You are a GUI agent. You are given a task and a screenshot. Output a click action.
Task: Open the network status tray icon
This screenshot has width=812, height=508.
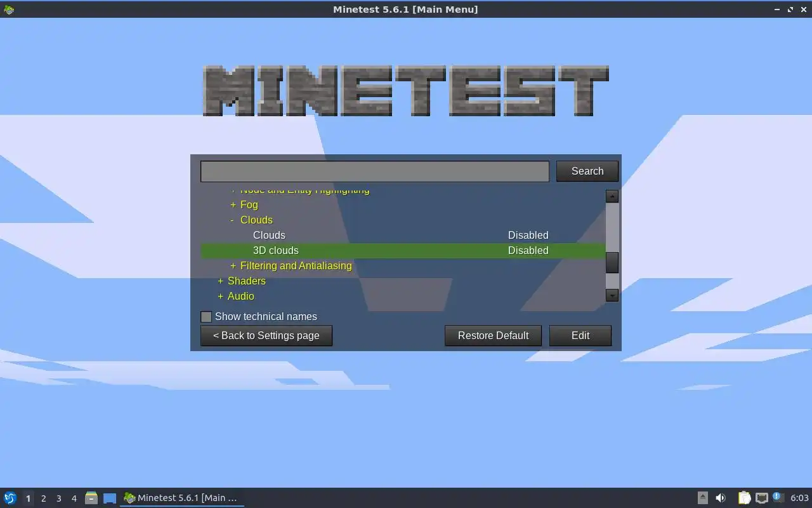(762, 498)
